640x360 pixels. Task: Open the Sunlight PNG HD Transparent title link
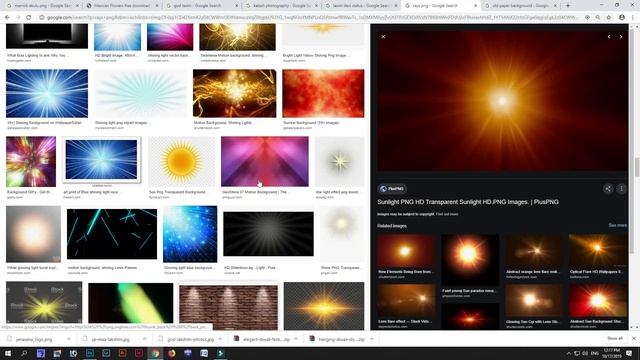[468, 202]
